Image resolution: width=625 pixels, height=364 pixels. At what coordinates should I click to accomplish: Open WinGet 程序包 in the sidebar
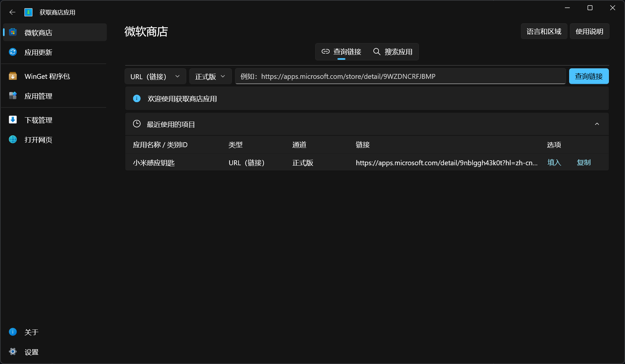pyautogui.click(x=55, y=76)
